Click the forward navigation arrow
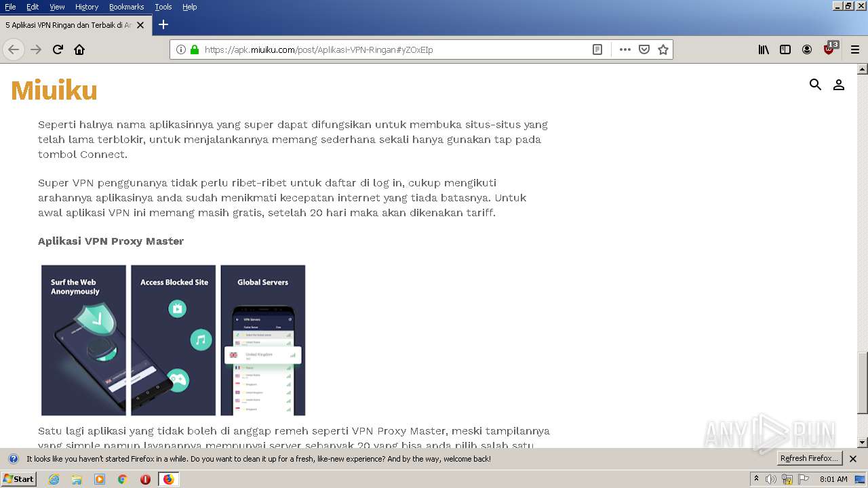 [x=36, y=49]
